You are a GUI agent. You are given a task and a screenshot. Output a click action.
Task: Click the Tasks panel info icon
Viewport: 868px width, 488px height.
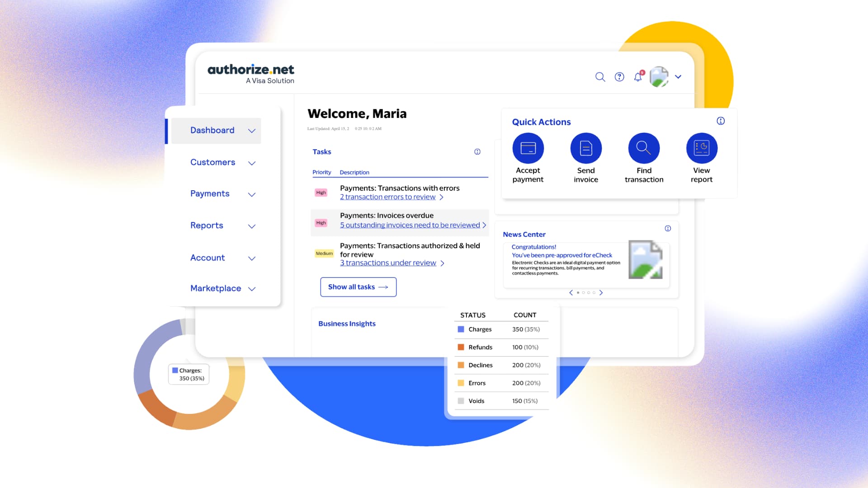[x=477, y=152]
